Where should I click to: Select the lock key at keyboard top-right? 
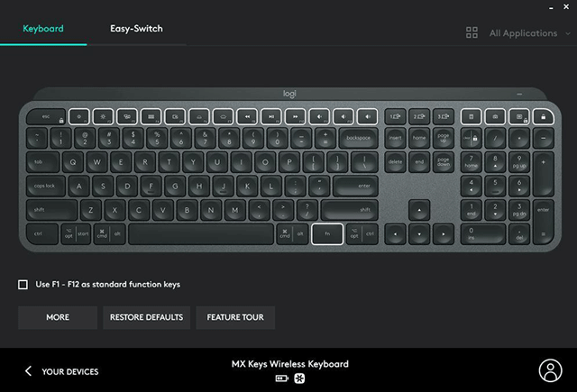pos(543,116)
